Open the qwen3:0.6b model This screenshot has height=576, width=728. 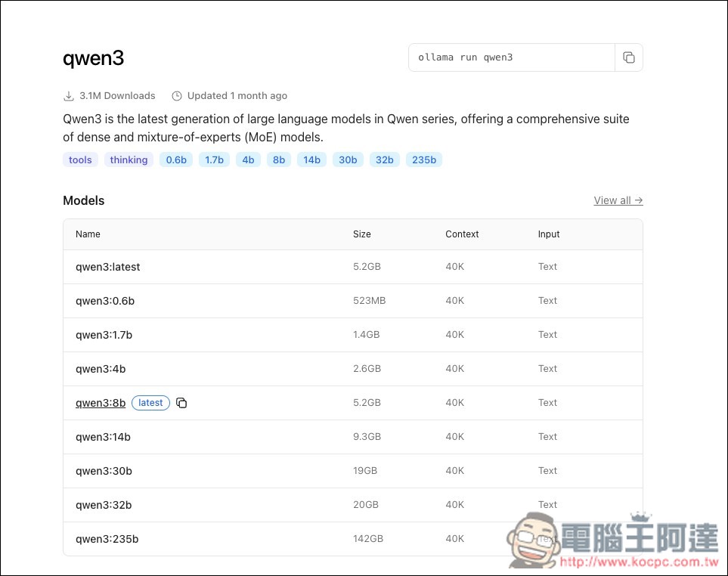(105, 301)
